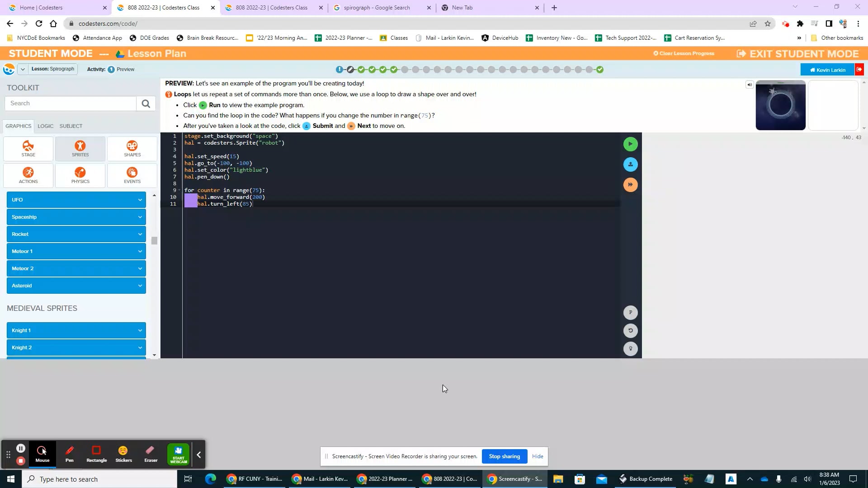Viewport: 868px width, 488px height.
Task: Open the hint lightbulb
Action: (x=630, y=348)
